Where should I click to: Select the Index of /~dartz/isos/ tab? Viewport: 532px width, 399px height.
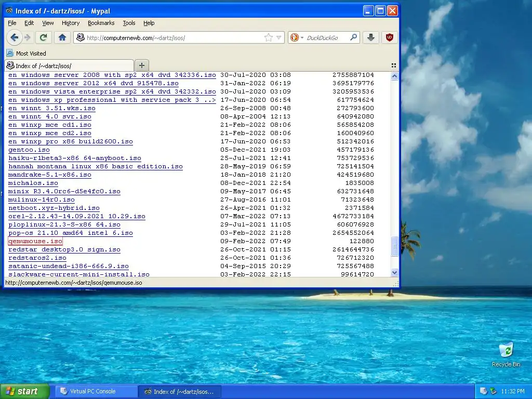69,65
